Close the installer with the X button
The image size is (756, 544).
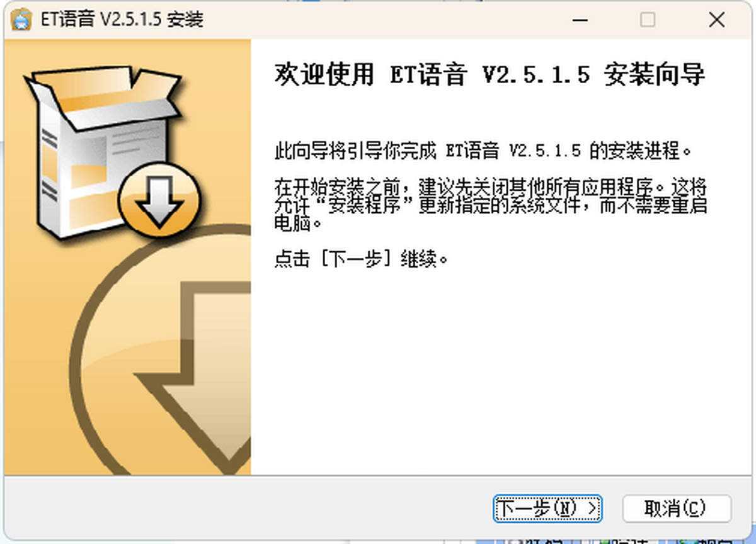(716, 20)
